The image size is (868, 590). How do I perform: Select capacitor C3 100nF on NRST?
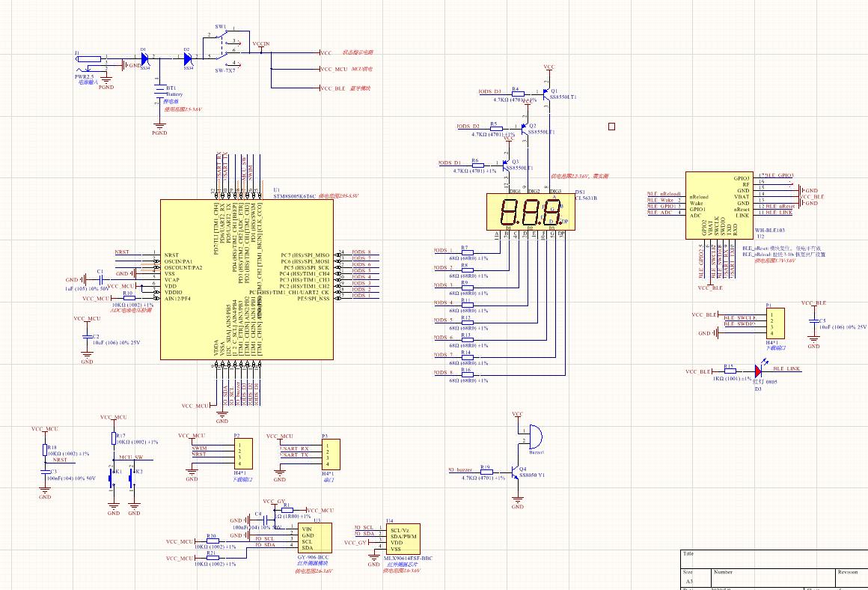click(x=45, y=472)
